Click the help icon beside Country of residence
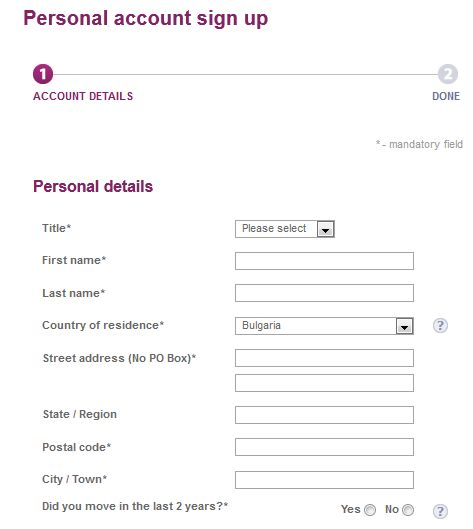473x529 pixels. (x=440, y=326)
